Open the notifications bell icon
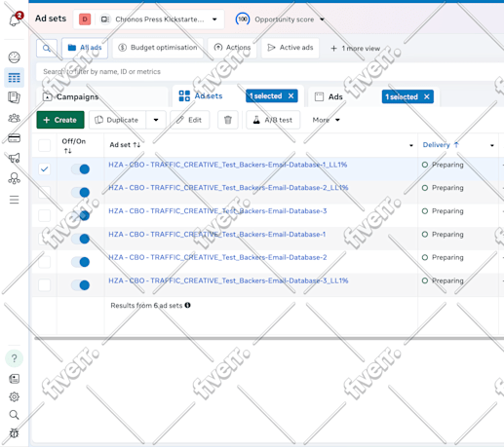Screen dimensions: 504x447 (15, 19)
